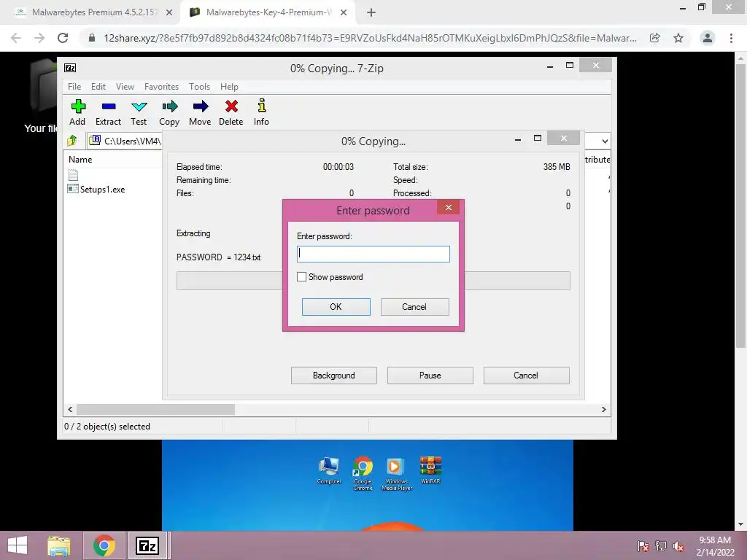Viewport: 747px width, 560px height.
Task: Click the 7-Zip path field
Action: [x=125, y=141]
